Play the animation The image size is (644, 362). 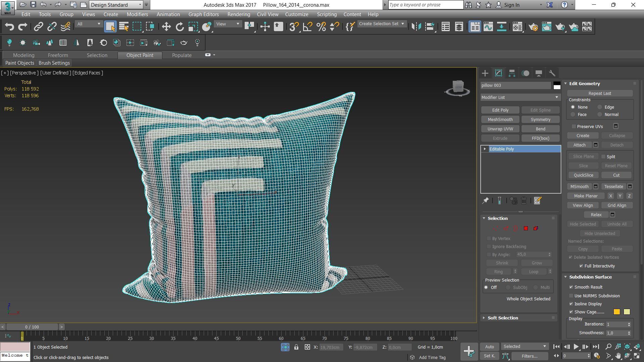pyautogui.click(x=576, y=347)
